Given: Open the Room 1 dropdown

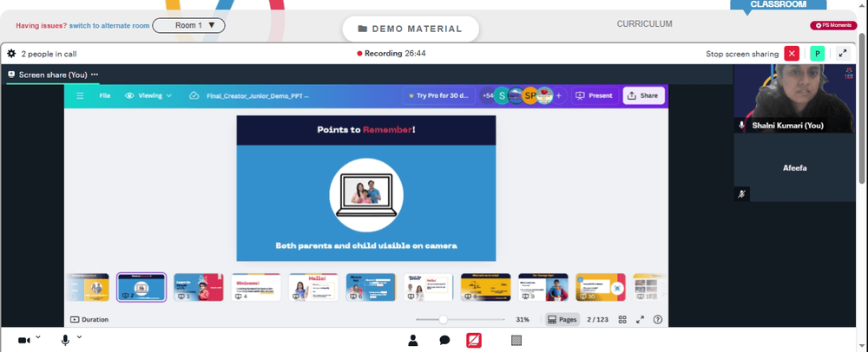Looking at the screenshot, I should 188,25.
